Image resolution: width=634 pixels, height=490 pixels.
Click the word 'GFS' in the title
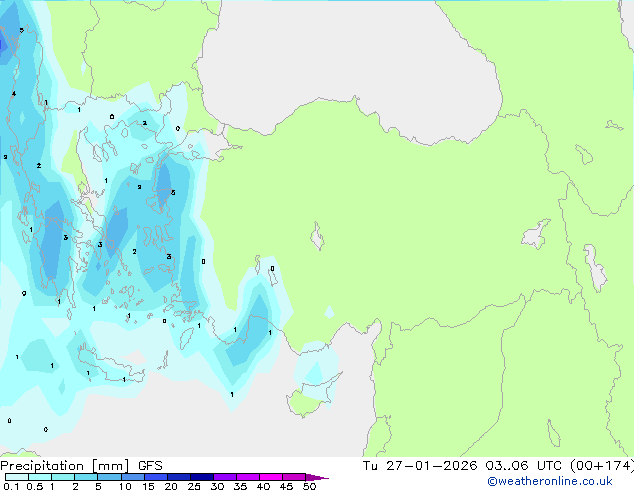click(150, 466)
